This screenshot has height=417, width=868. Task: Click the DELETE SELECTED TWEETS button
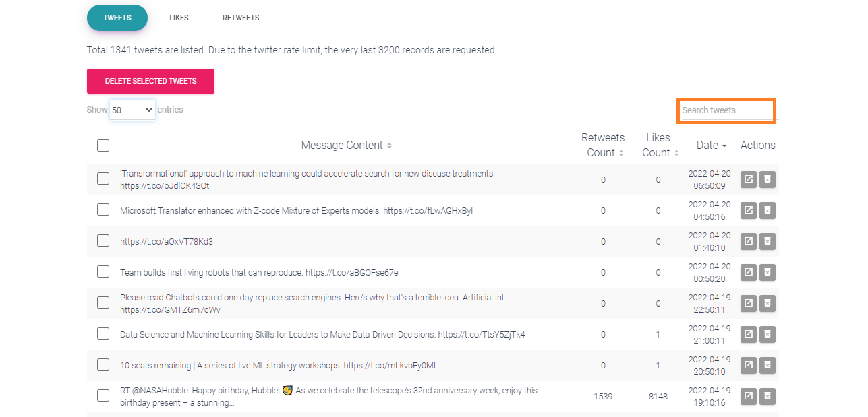tap(150, 81)
